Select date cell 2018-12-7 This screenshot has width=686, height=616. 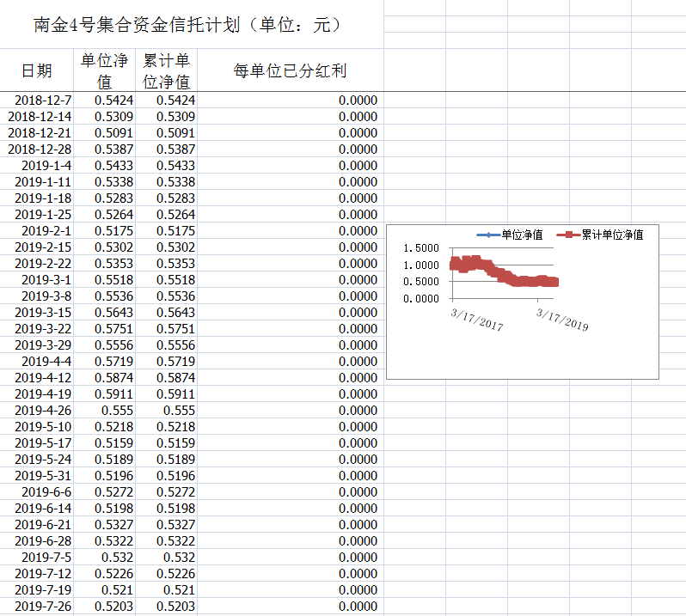tap(37, 101)
